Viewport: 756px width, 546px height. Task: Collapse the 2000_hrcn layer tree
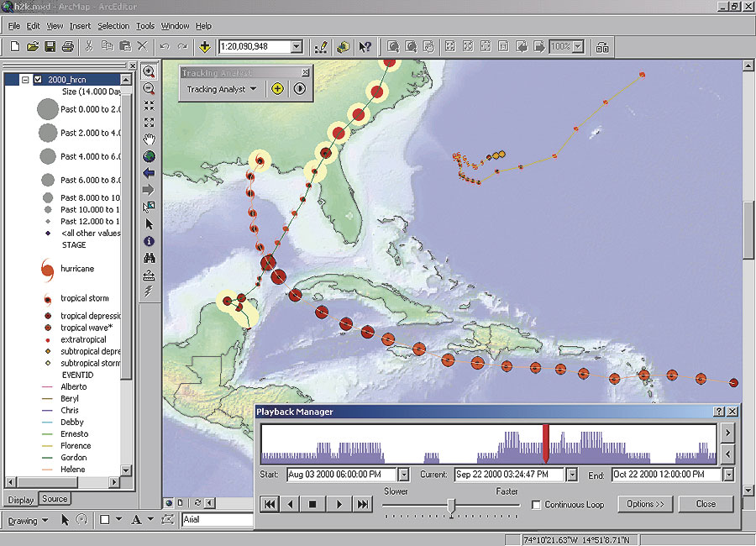point(25,80)
